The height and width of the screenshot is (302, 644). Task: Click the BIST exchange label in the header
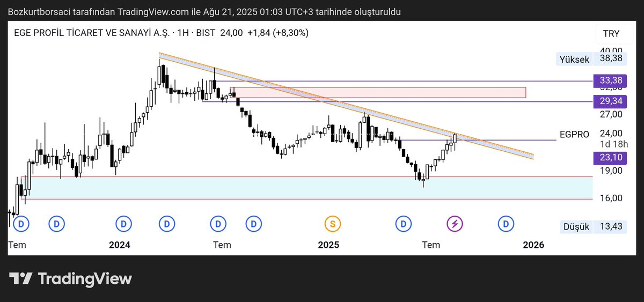click(x=206, y=33)
